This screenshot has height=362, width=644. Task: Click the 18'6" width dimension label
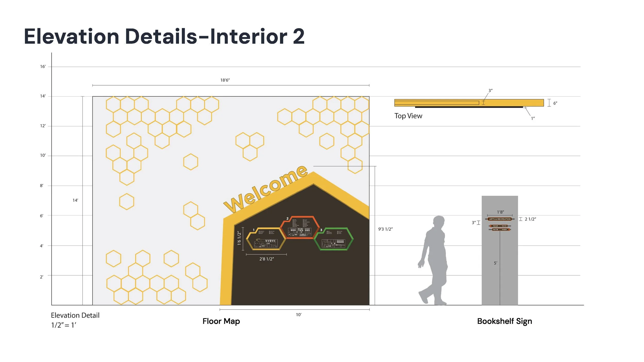pyautogui.click(x=225, y=80)
